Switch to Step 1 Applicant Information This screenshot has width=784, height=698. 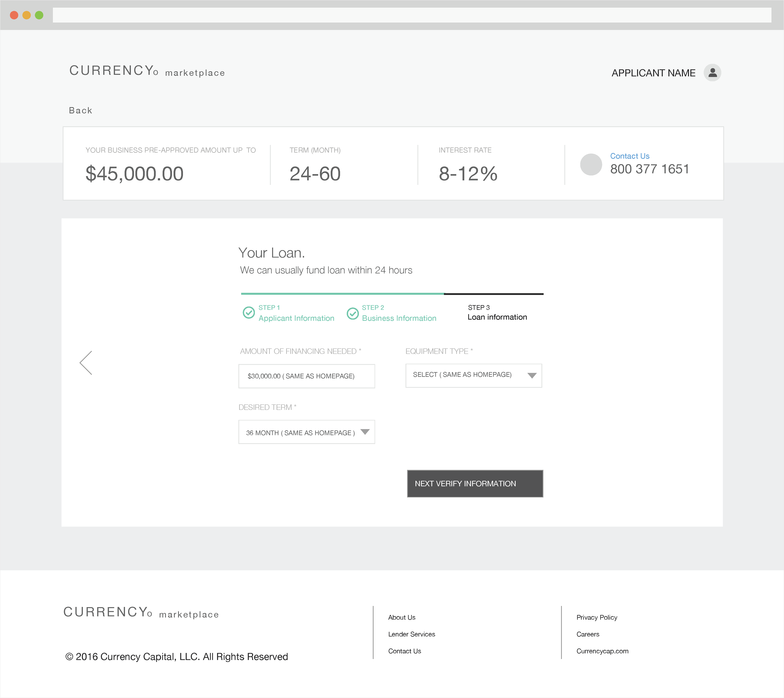click(296, 318)
